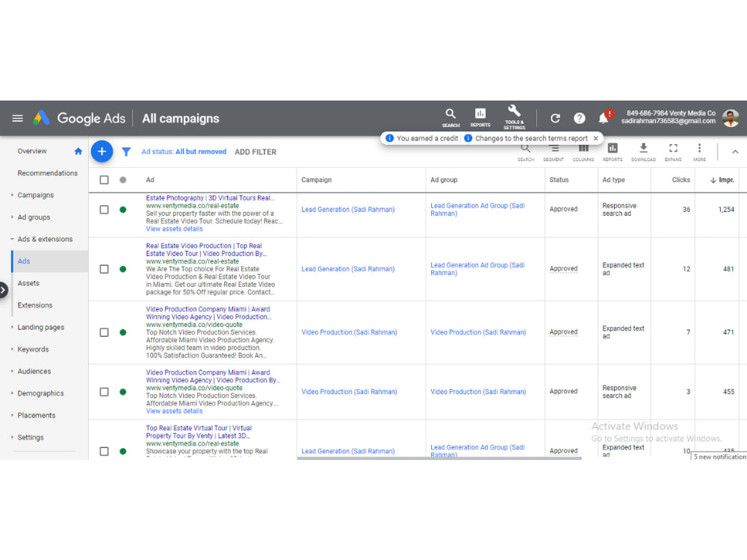The image size is (747, 560).
Task: Open View assets details for Estate Photography ad
Action: (x=174, y=229)
